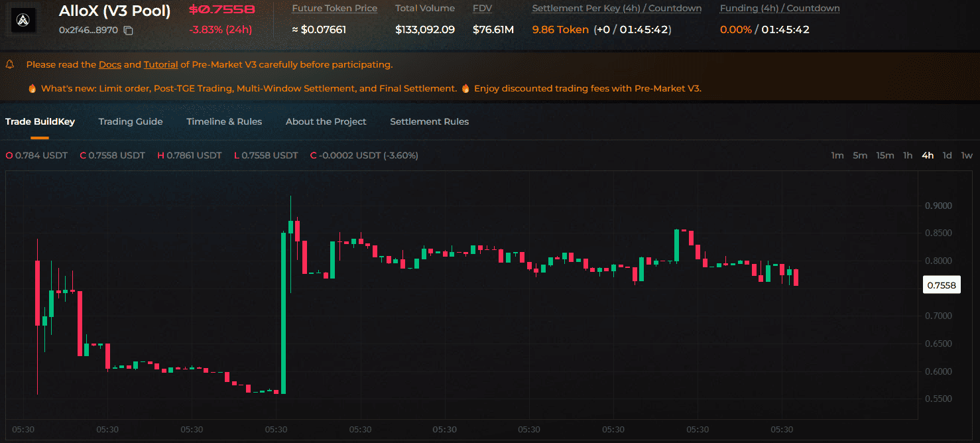This screenshot has height=443, width=980.
Task: Select the Trade BuildKey tab
Action: (40, 121)
